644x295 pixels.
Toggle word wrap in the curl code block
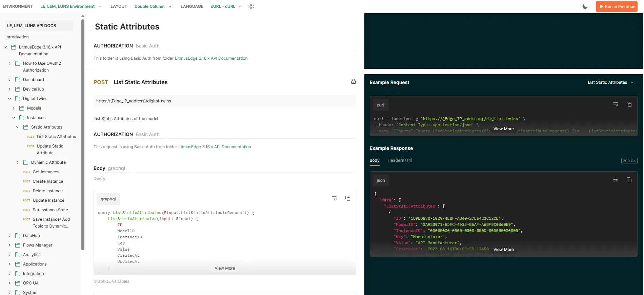pyautogui.click(x=616, y=105)
